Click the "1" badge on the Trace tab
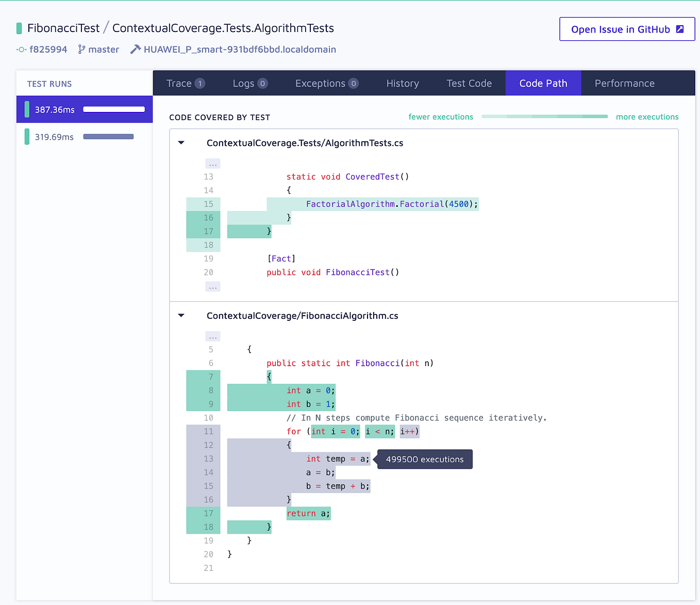This screenshot has width=700, height=605. (x=200, y=83)
